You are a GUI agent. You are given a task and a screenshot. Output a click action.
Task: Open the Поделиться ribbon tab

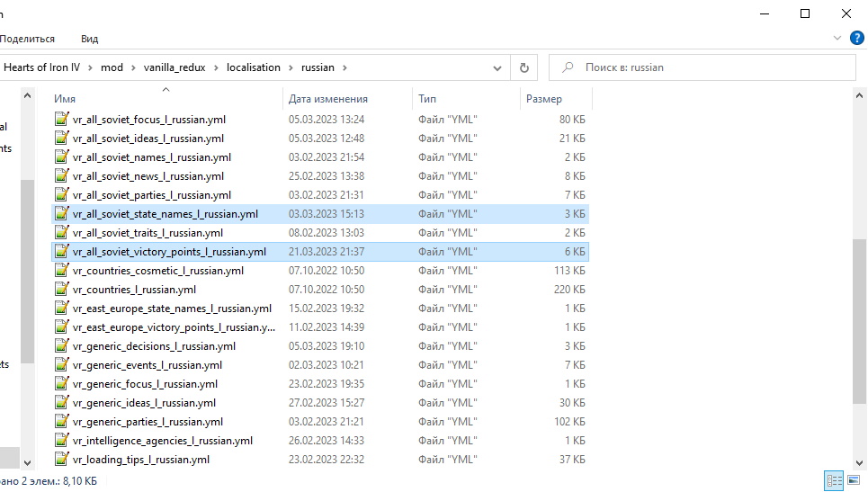[x=27, y=39]
